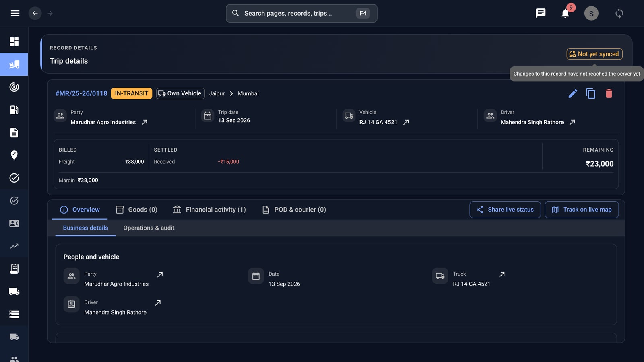This screenshot has width=644, height=362.
Task: Open the dashboard icon in the sidebar
Action: click(14, 42)
